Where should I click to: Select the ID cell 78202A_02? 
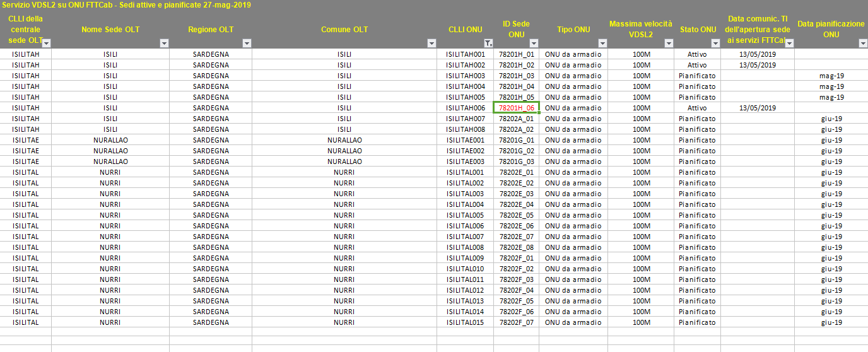point(517,129)
